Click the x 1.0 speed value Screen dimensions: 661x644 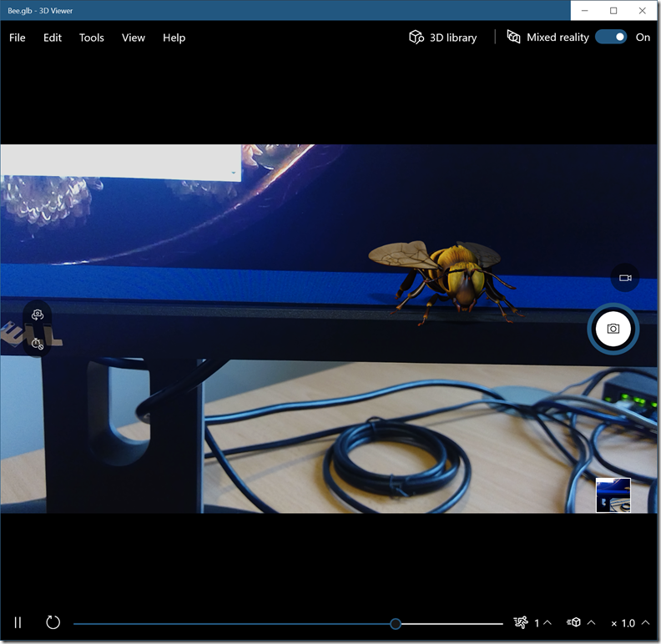coord(623,623)
